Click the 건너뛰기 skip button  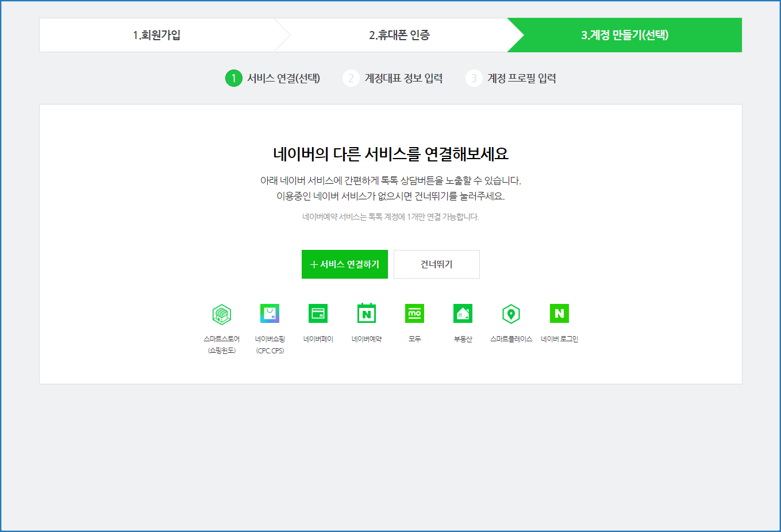point(436,264)
